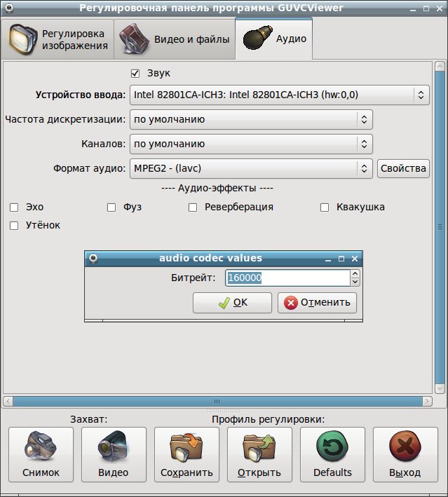Enable the Утёнок effect checkbox
Viewport: 448px width, 497px height.
click(14, 226)
